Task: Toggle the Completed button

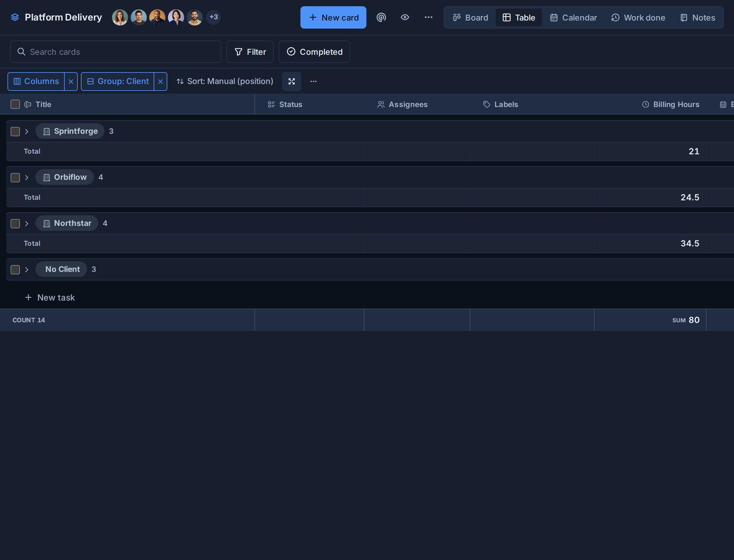Action: pos(314,52)
